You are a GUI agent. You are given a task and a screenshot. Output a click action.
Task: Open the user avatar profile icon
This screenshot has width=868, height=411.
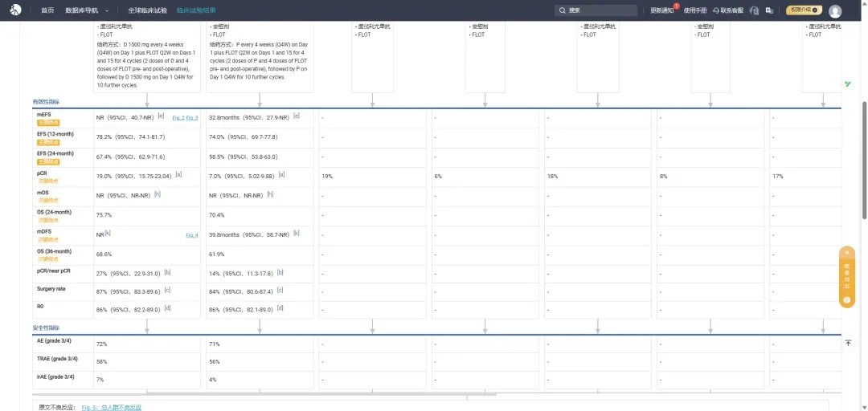coord(835,11)
